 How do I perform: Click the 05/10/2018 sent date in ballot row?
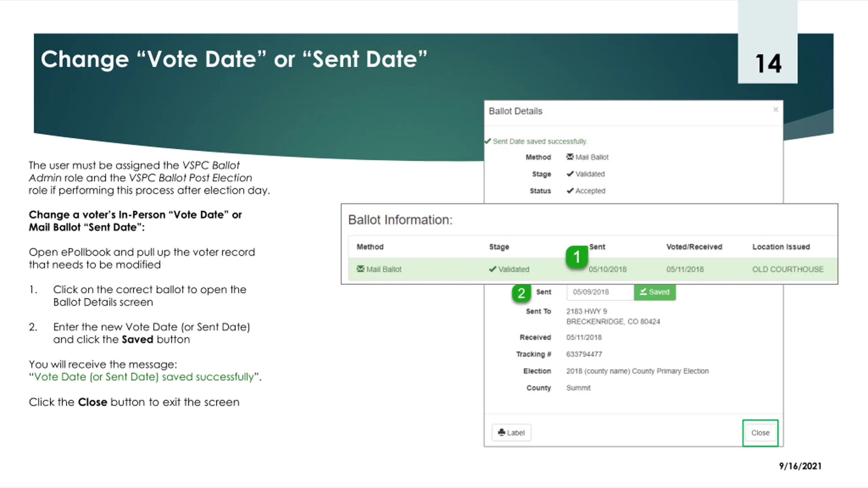tap(607, 269)
